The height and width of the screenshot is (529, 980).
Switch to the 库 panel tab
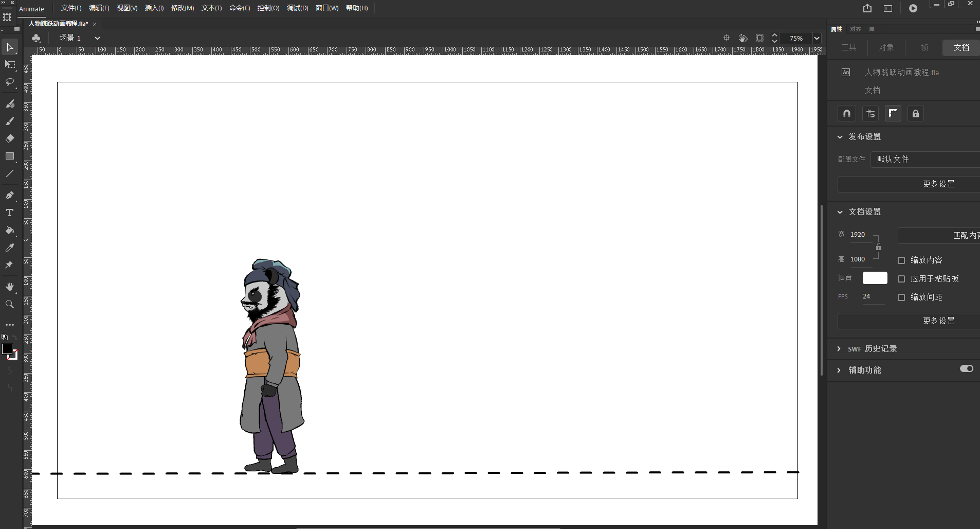(872, 29)
